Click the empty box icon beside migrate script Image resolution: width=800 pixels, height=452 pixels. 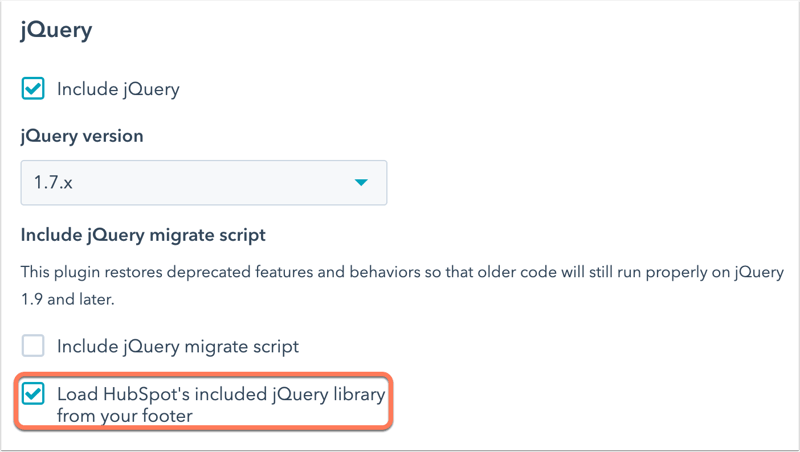(33, 346)
